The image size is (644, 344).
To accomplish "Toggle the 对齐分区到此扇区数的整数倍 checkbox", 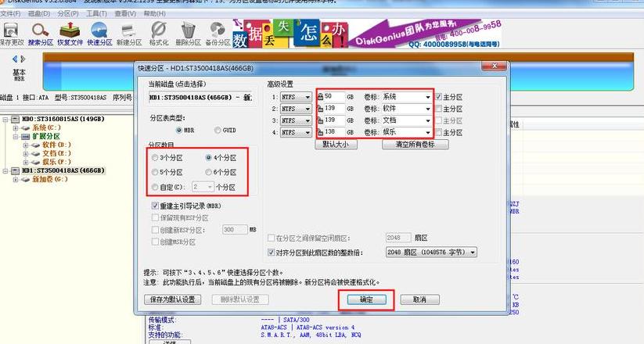I will pyautogui.click(x=271, y=253).
